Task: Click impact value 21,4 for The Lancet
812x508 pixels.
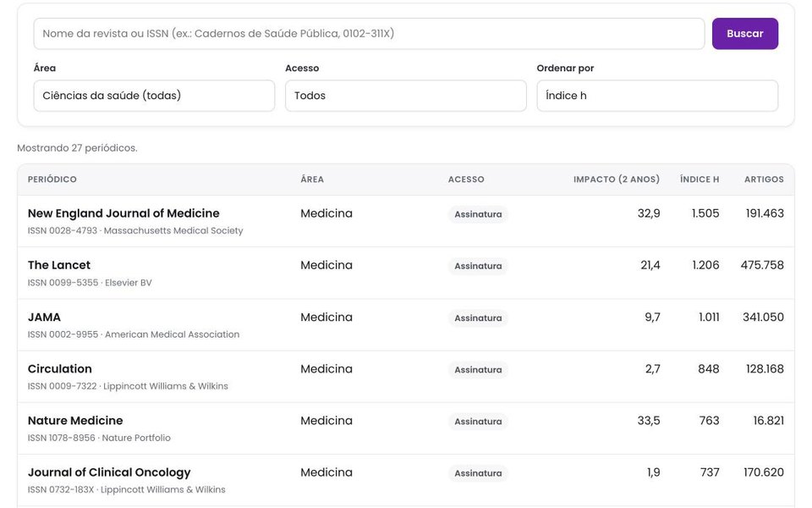Action: pos(650,265)
